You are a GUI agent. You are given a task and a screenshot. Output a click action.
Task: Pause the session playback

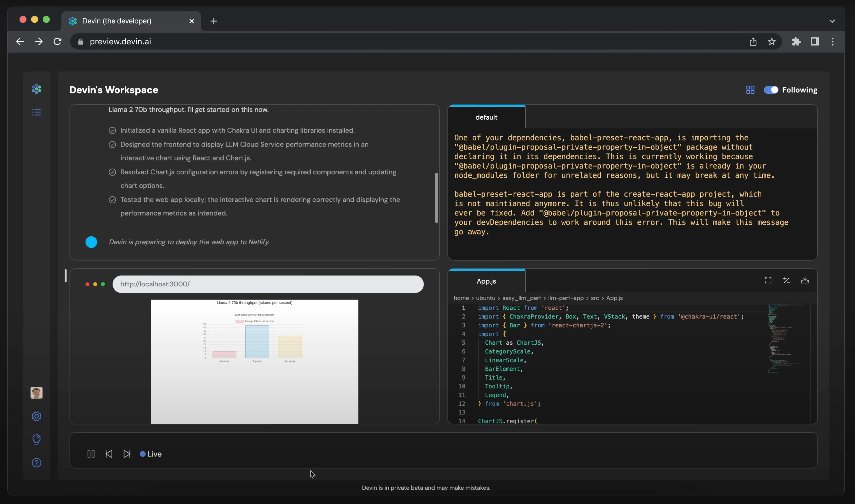(91, 454)
